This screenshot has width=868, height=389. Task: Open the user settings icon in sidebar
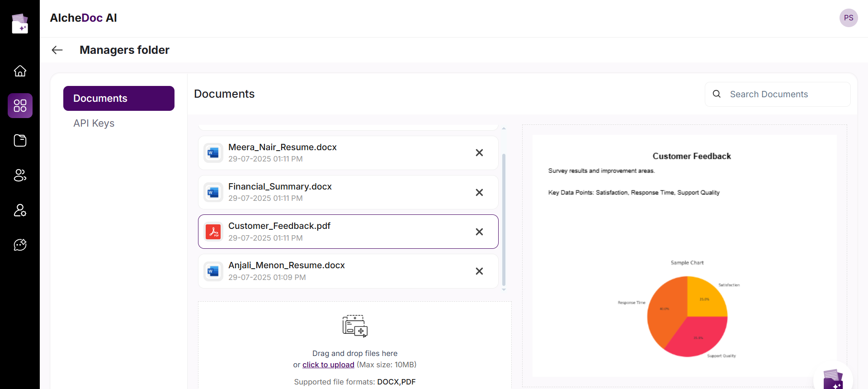pos(20,210)
